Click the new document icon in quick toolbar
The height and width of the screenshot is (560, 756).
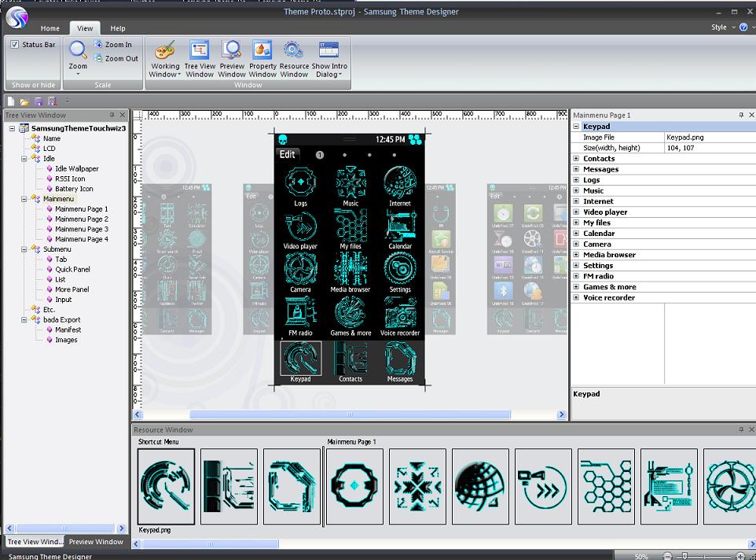(x=10, y=101)
